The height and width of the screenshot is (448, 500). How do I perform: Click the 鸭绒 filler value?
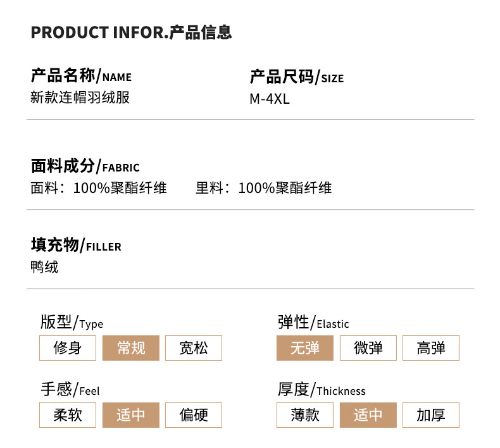click(x=44, y=267)
